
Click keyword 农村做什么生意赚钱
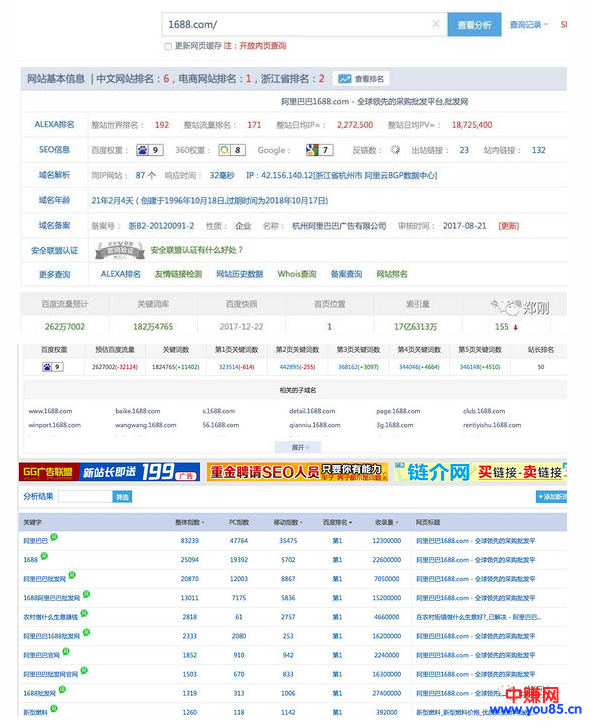[51, 617]
